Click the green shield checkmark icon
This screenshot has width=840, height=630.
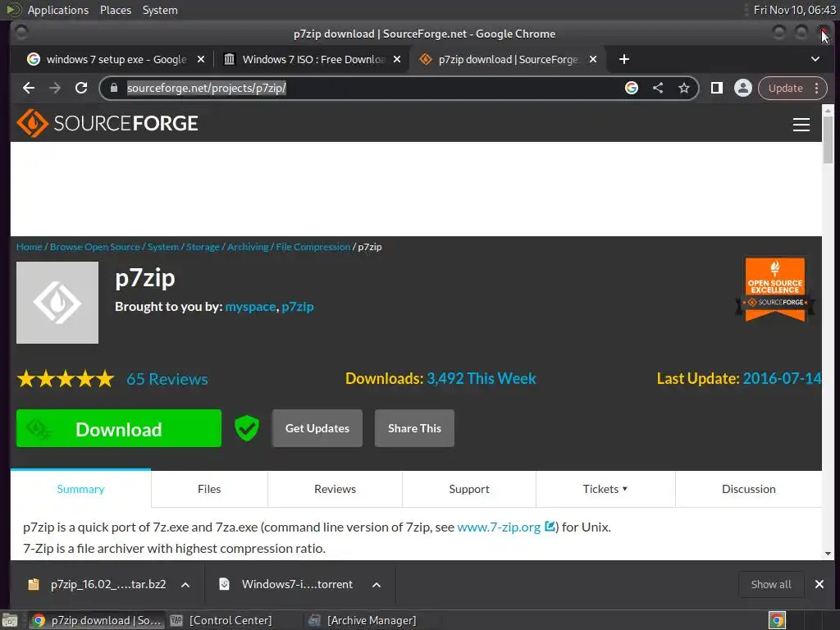247,428
